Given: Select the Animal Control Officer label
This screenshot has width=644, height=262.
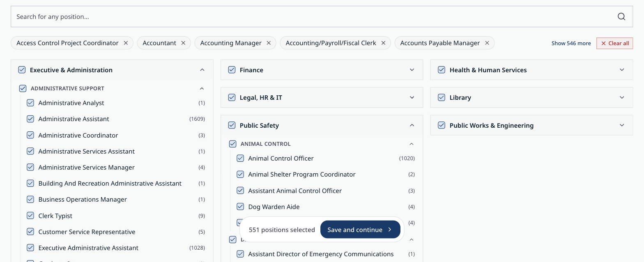Looking at the screenshot, I should pos(281,158).
